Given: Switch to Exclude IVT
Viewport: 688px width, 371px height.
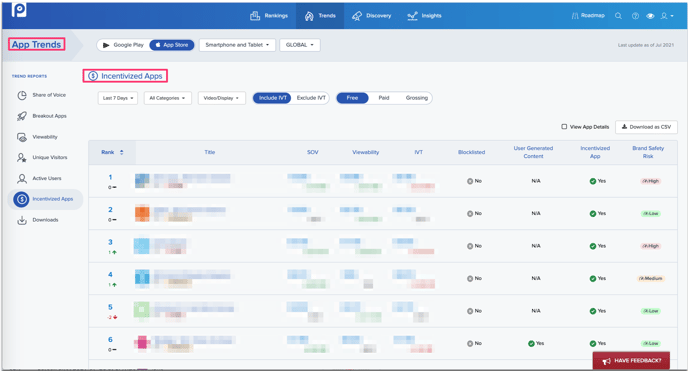Looking at the screenshot, I should 311,98.
